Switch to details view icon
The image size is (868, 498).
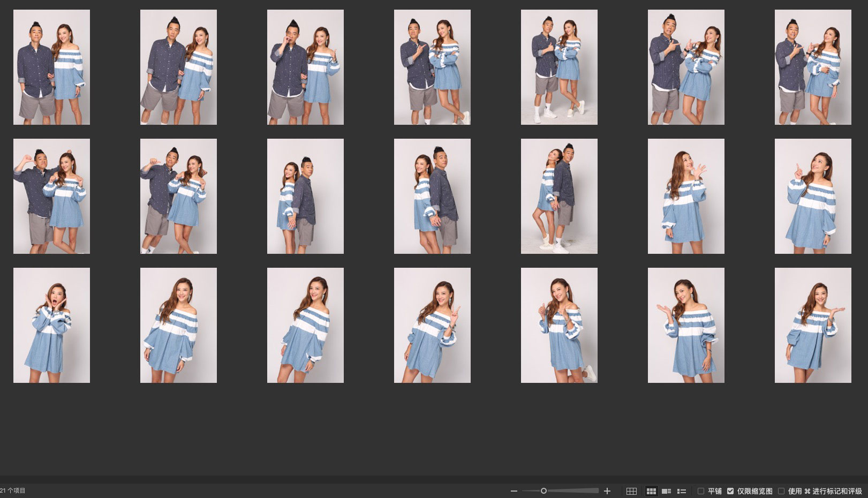pos(667,491)
